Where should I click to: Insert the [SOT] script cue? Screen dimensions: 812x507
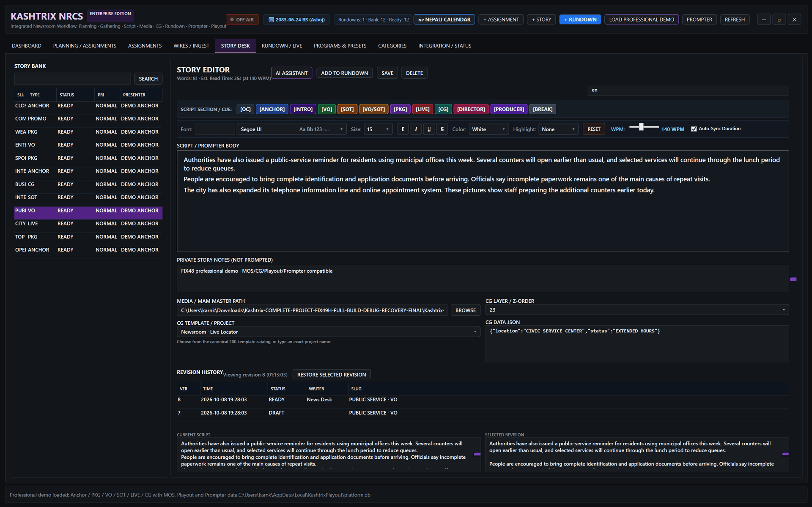pyautogui.click(x=347, y=110)
